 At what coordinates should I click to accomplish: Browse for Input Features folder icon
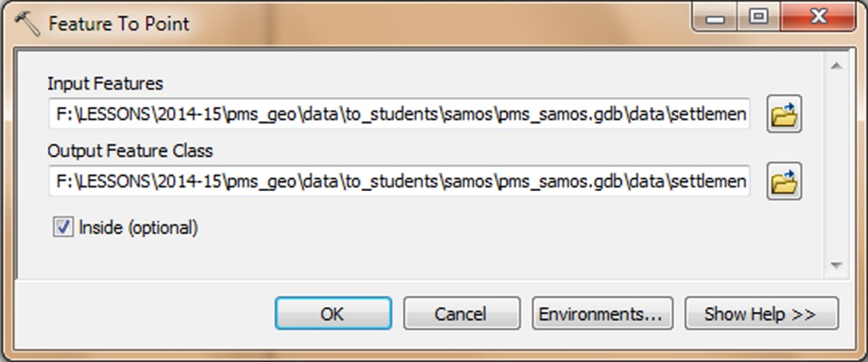tap(784, 114)
